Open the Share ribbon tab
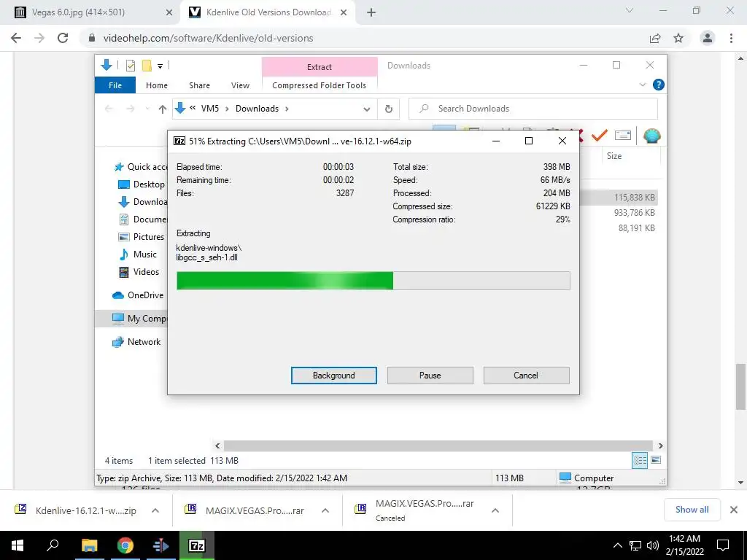The width and height of the screenshot is (747, 560). click(199, 85)
